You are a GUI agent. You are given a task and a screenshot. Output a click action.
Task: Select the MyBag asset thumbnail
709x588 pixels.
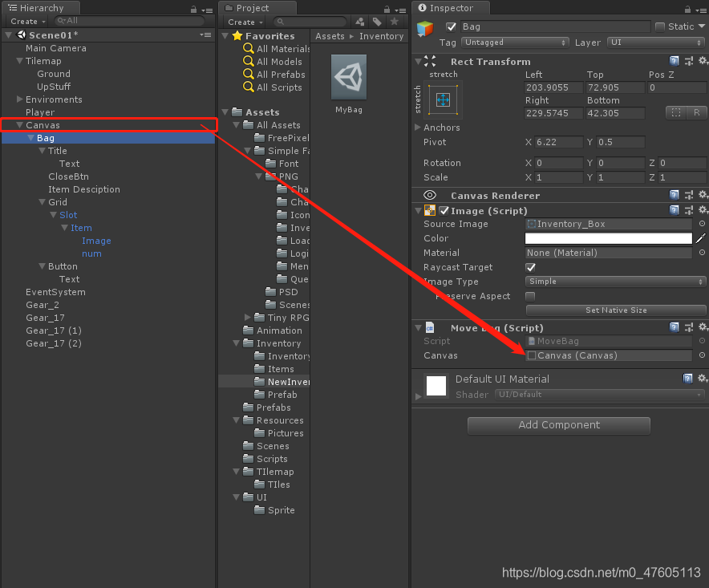pos(349,77)
